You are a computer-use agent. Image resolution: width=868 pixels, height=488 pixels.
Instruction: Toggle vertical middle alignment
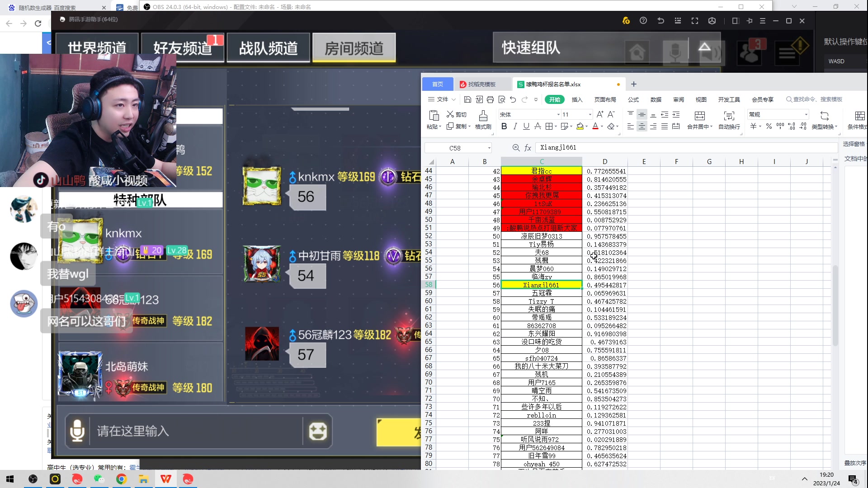coord(642,114)
